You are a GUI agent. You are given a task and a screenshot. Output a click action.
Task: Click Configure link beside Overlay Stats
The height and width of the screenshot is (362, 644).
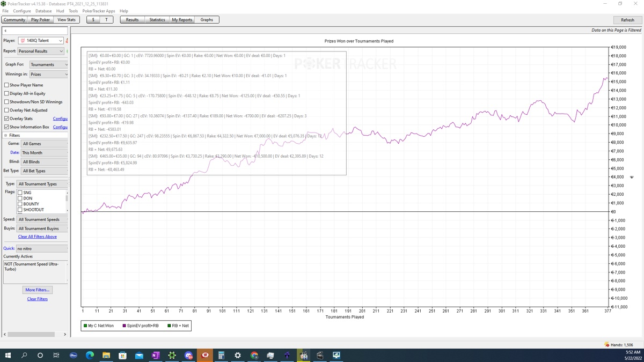[60, 119]
